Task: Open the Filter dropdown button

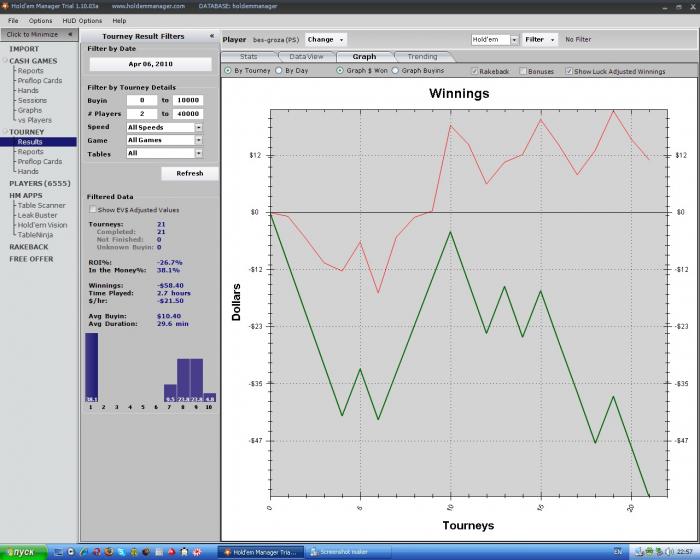Action: 540,39
